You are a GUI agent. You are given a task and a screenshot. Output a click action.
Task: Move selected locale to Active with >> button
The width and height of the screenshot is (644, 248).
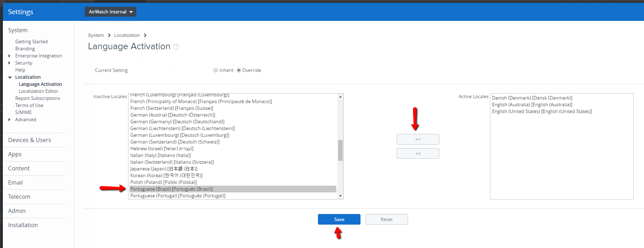[418, 139]
